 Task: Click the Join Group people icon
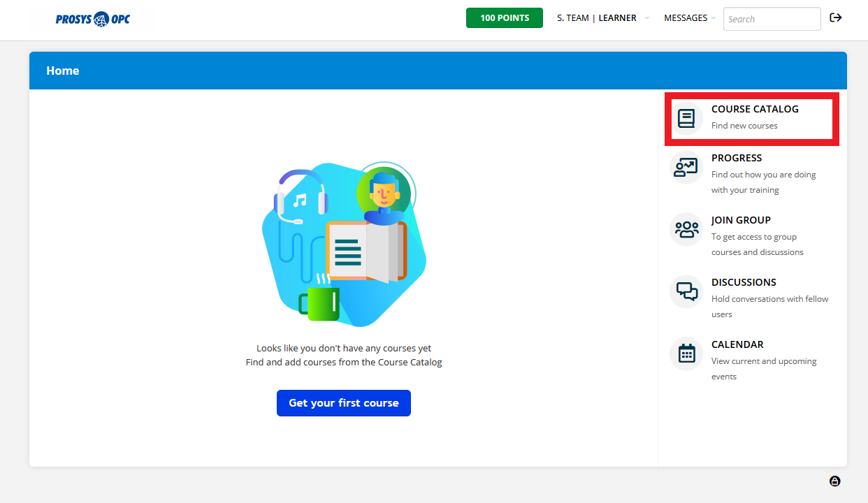(x=686, y=229)
